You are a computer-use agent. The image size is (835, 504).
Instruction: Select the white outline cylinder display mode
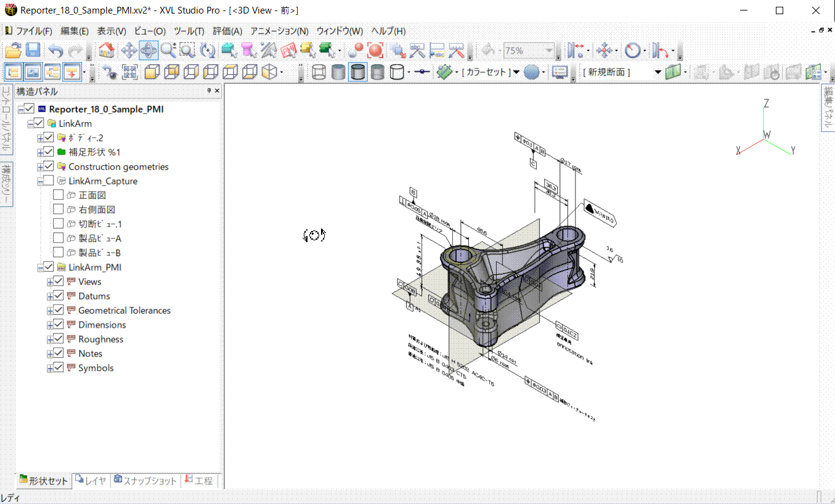[x=397, y=72]
